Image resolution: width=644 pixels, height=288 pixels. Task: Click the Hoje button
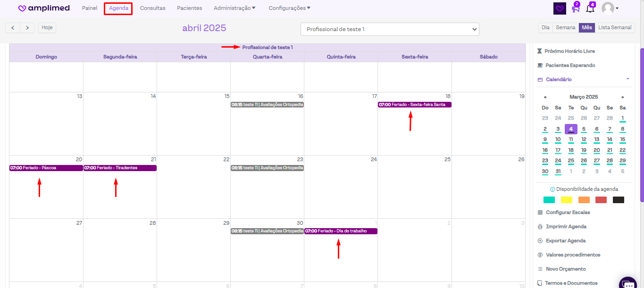coord(47,28)
